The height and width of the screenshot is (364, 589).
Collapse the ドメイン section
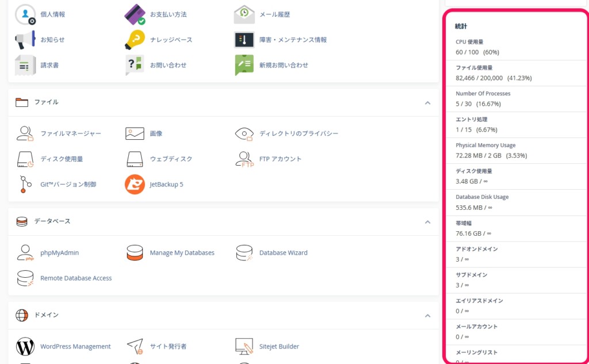pyautogui.click(x=427, y=316)
